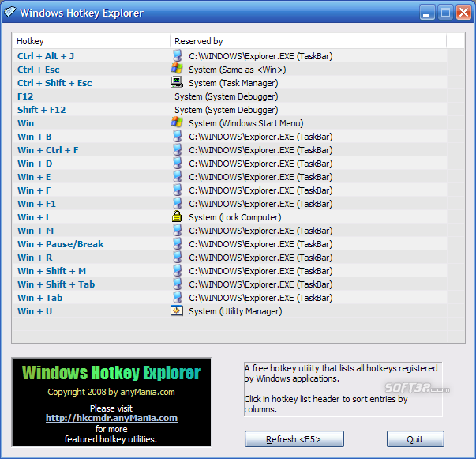The width and height of the screenshot is (476, 459).
Task: Click the lock icon in Win + L row
Action: click(178, 217)
